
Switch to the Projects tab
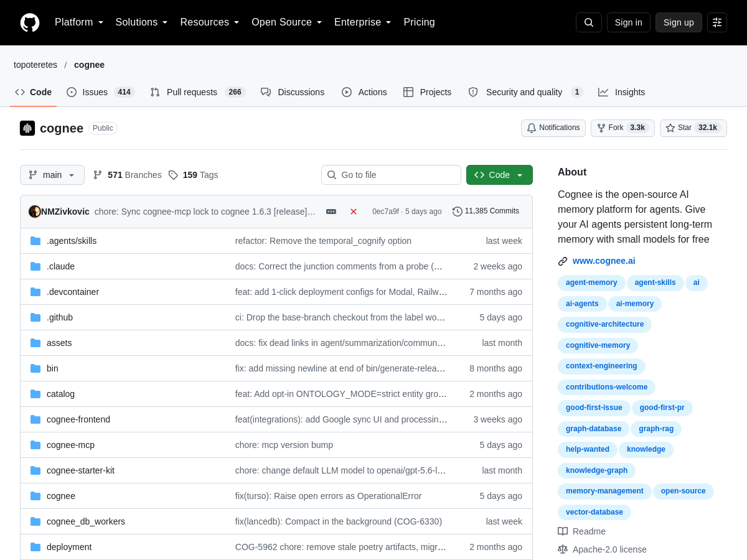pos(427,92)
